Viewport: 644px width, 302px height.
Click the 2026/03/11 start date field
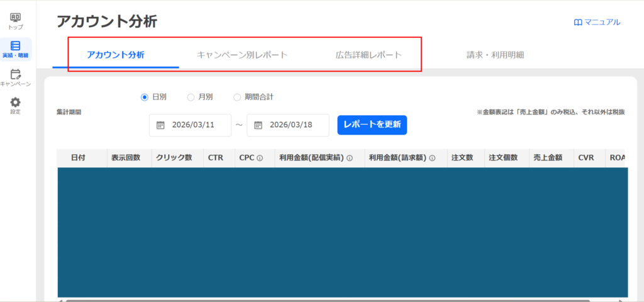193,125
